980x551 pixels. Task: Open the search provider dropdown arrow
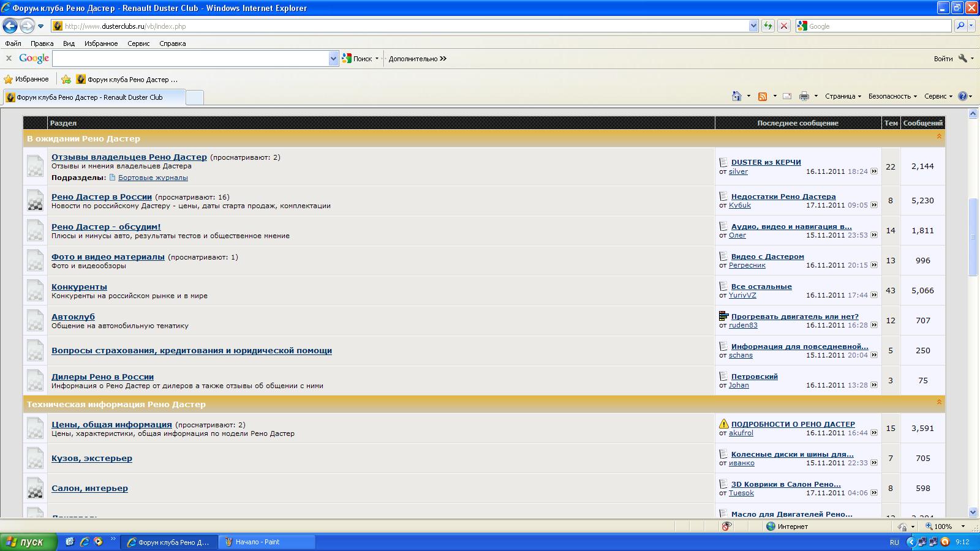[x=971, y=26]
